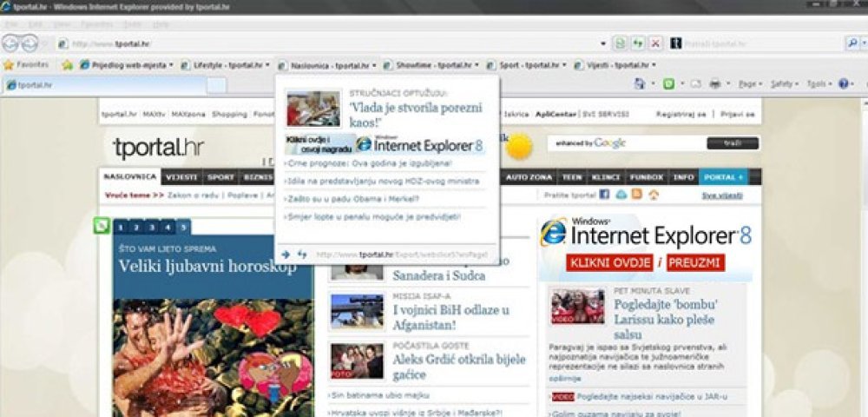Viewport: 868px width, 417px height.
Task: Expand Sport - tportal.hr web slice
Action: 565,65
